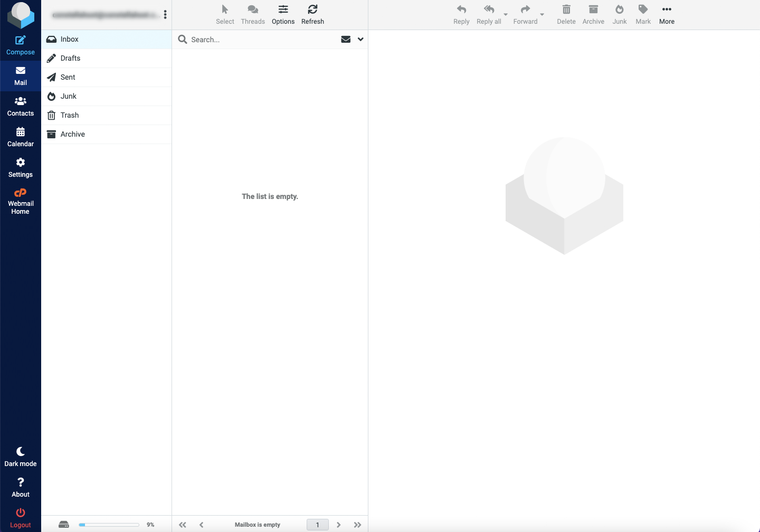This screenshot has height=532, width=760.
Task: Open list Options
Action: pyautogui.click(x=283, y=15)
